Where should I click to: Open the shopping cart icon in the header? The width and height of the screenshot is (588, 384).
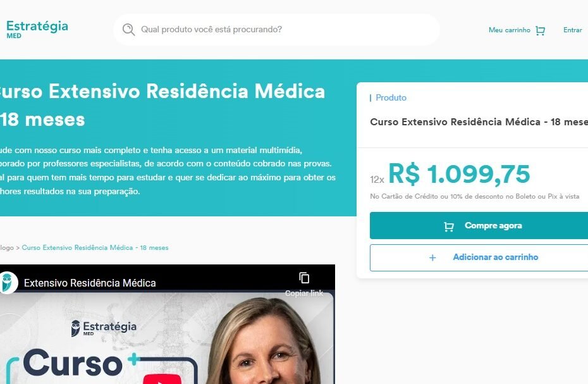(540, 30)
